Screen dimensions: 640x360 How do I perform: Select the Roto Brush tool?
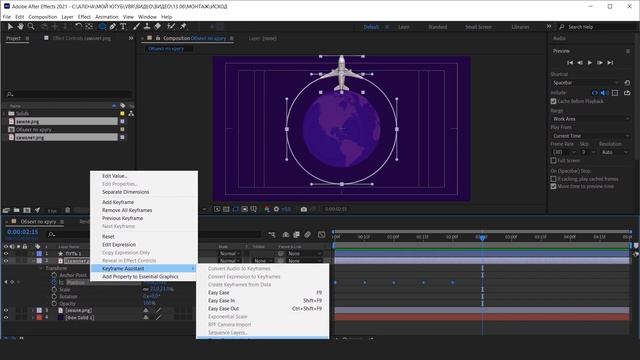(171, 27)
